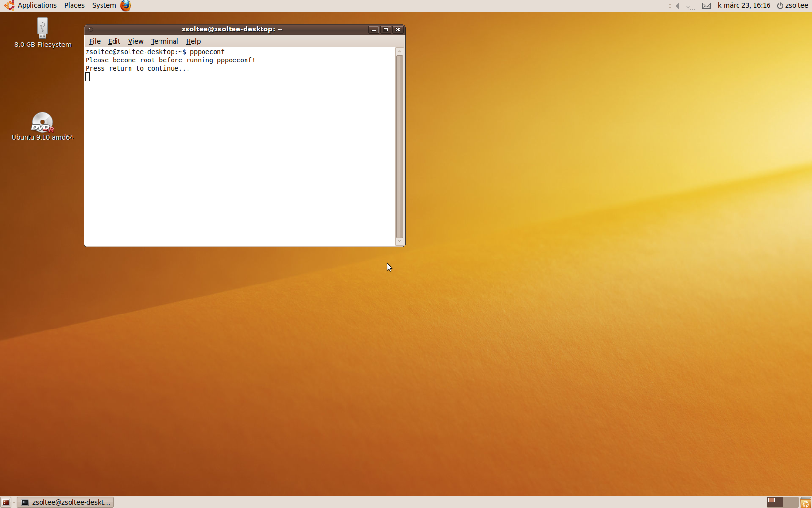812x508 pixels.
Task: Open the Trash icon in bottom panel
Action: tap(805, 502)
